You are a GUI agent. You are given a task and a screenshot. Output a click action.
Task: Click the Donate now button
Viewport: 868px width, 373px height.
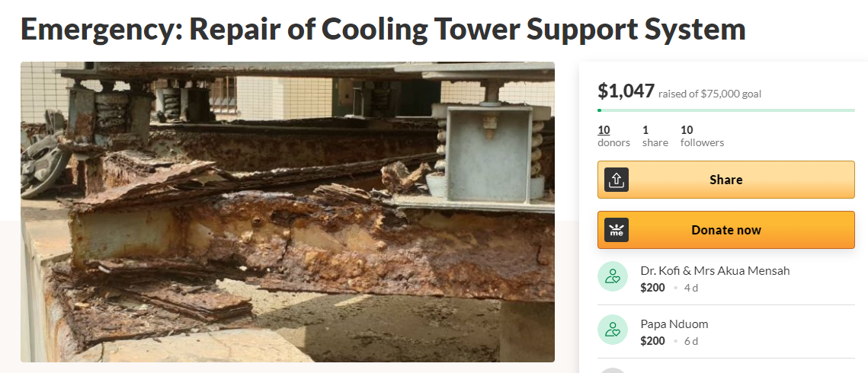pos(725,230)
